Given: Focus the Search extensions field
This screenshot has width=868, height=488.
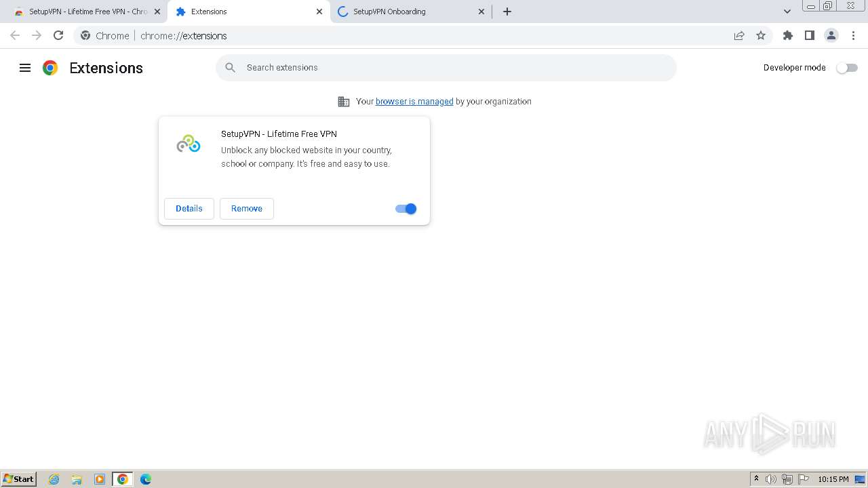Looking at the screenshot, I should pyautogui.click(x=446, y=68).
